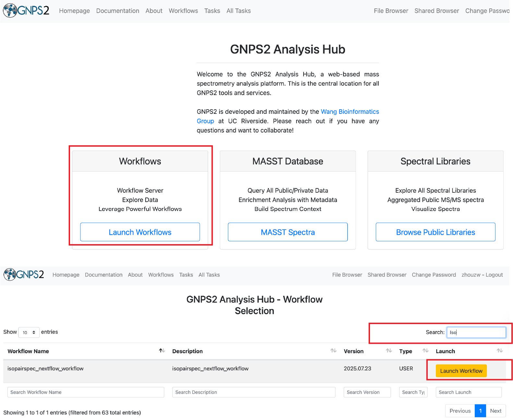The width and height of the screenshot is (513, 420).
Task: Open All Tasks in the lower navbar
Action: (x=209, y=275)
